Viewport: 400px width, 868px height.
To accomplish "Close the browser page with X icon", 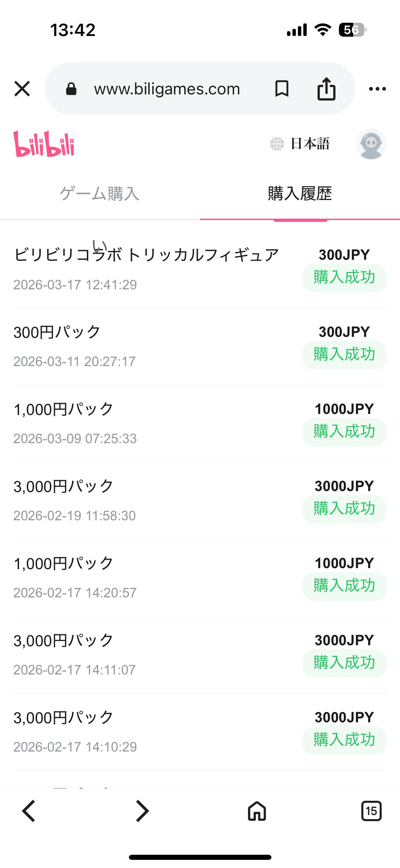I will [x=22, y=89].
